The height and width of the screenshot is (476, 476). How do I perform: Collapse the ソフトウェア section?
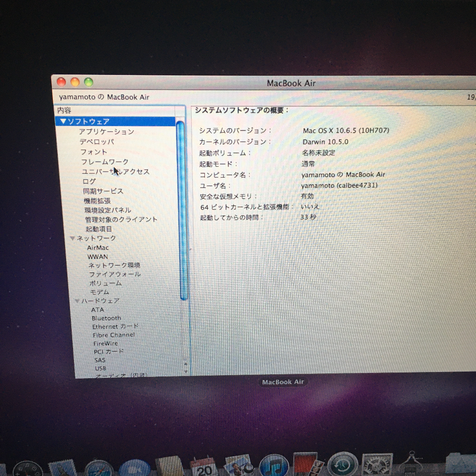click(x=63, y=121)
